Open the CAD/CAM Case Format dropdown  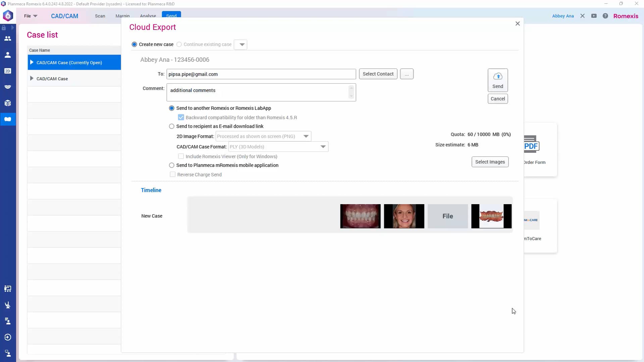pos(323,147)
